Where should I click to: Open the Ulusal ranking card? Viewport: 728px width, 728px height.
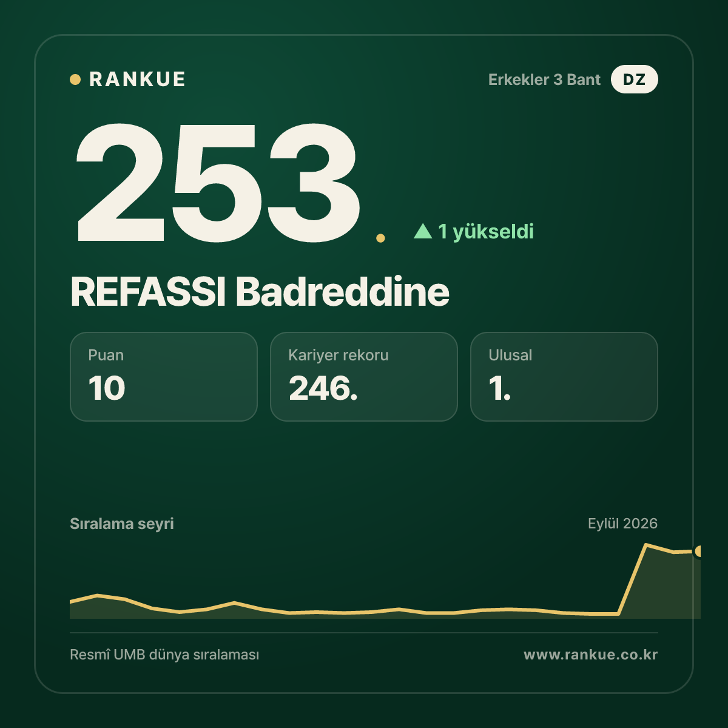(564, 377)
